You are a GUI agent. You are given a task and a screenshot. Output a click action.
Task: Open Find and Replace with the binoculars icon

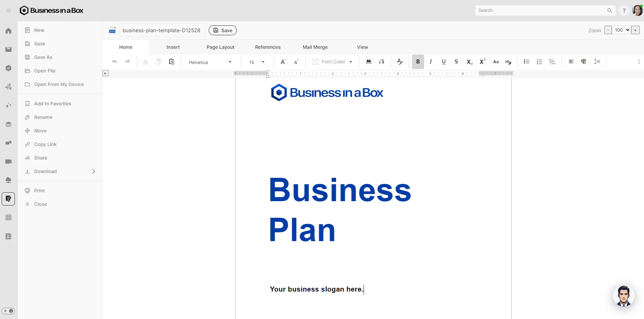(368, 62)
